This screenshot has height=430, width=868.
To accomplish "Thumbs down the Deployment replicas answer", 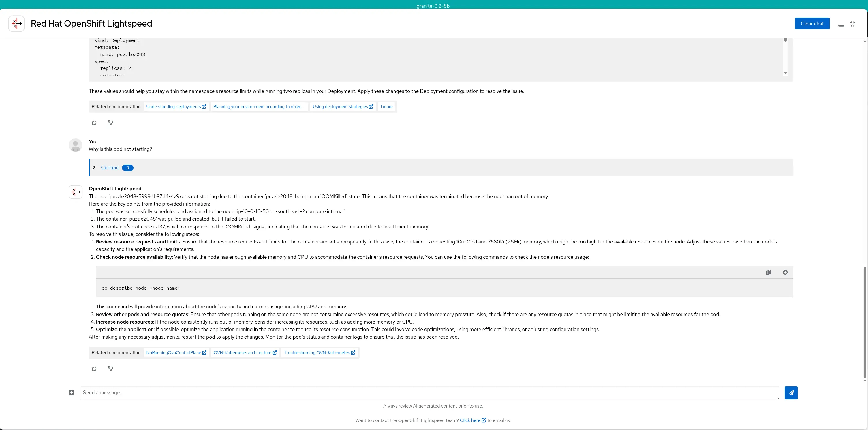I will coord(110,122).
